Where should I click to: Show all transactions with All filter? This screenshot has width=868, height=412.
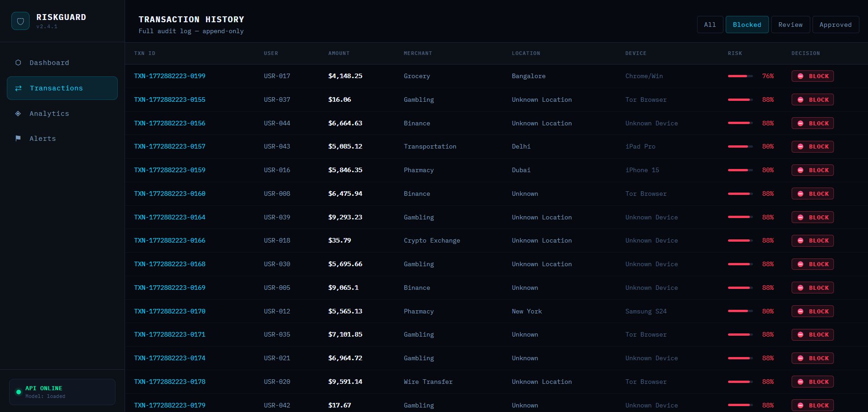pos(710,25)
